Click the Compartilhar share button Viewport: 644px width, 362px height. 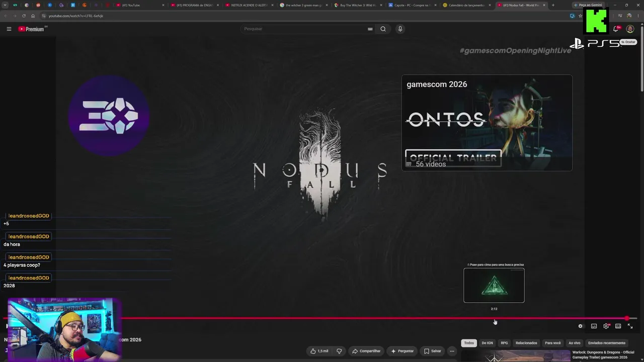coord(366,351)
